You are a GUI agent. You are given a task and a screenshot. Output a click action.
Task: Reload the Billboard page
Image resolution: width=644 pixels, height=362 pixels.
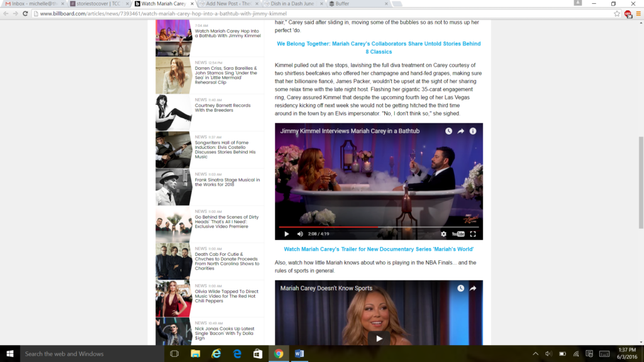tap(25, 13)
